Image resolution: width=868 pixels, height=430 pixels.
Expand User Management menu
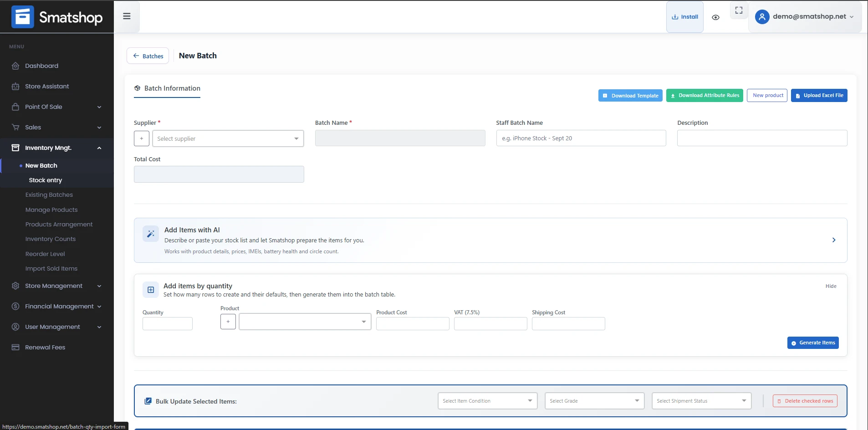(x=56, y=327)
